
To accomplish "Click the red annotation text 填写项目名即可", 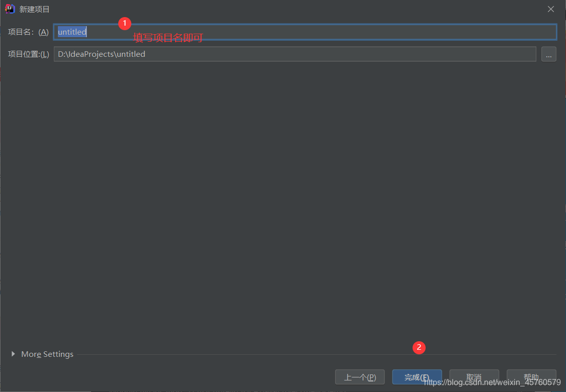I will coord(168,38).
